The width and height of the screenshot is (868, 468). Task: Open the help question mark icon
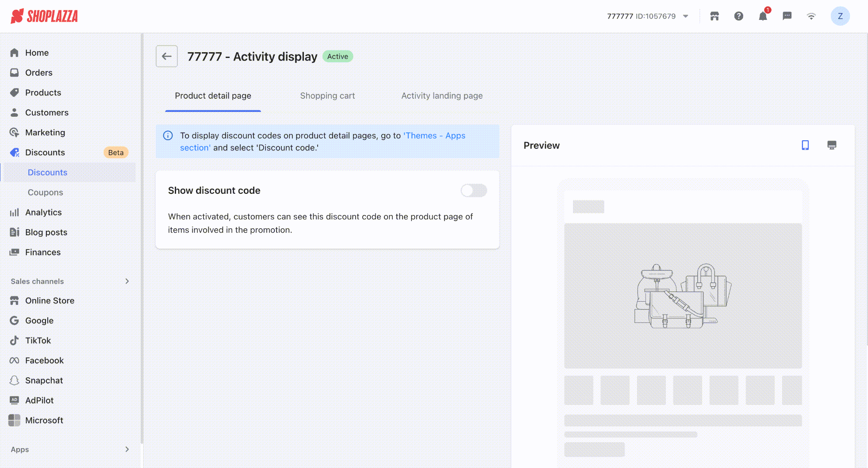click(x=738, y=16)
